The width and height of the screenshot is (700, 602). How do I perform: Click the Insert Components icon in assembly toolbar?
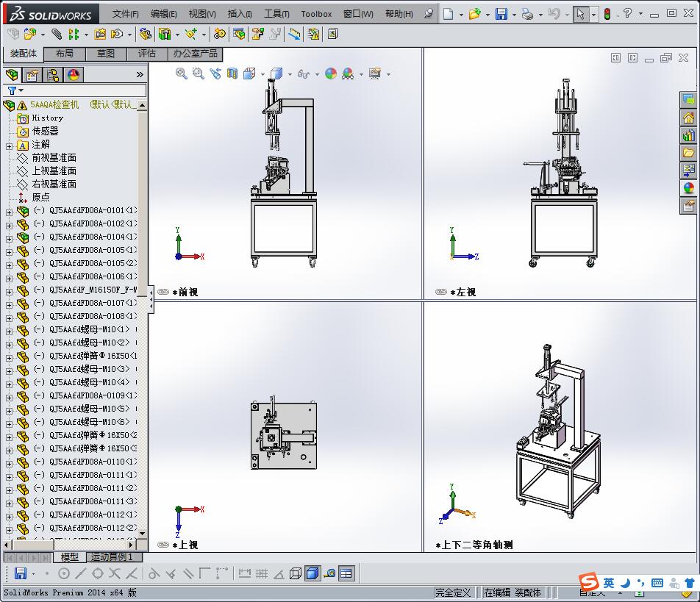click(29, 34)
